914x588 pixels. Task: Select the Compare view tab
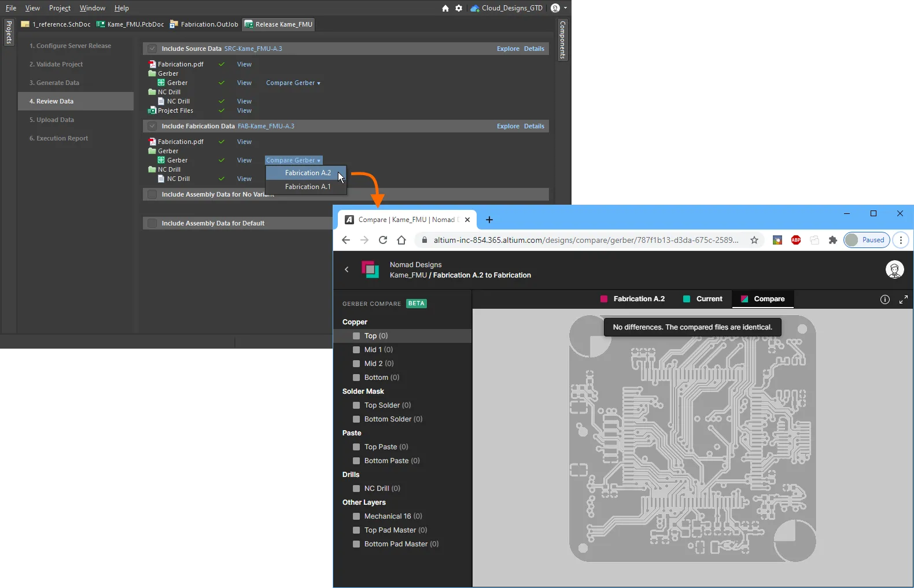762,299
